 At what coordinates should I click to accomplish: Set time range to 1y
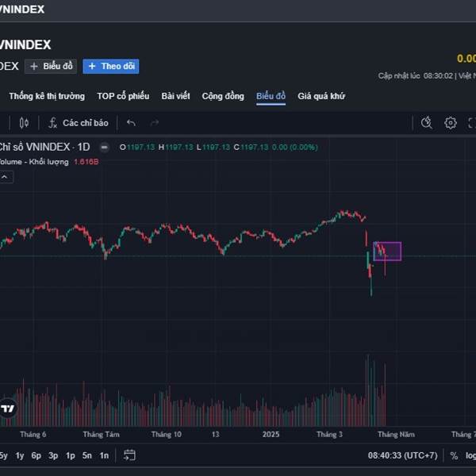coord(20,455)
